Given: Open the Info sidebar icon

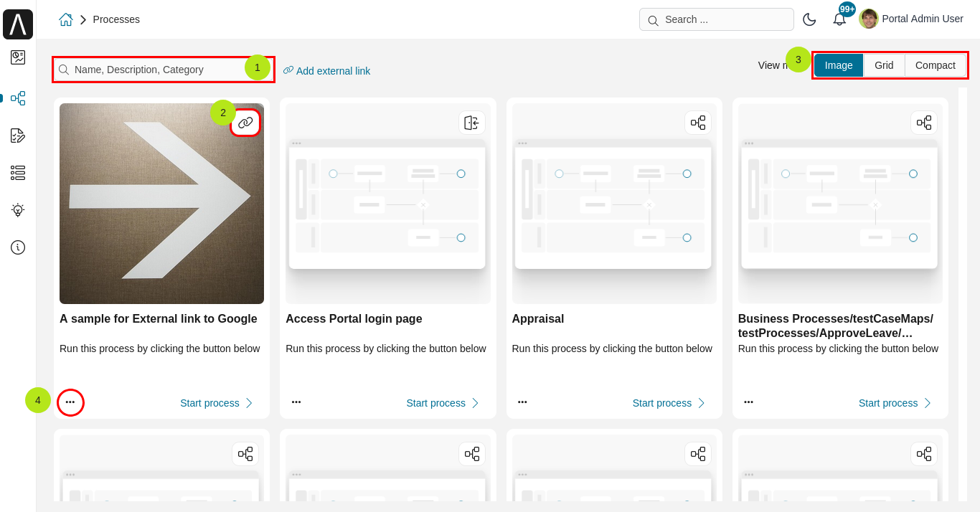Looking at the screenshot, I should [x=18, y=247].
